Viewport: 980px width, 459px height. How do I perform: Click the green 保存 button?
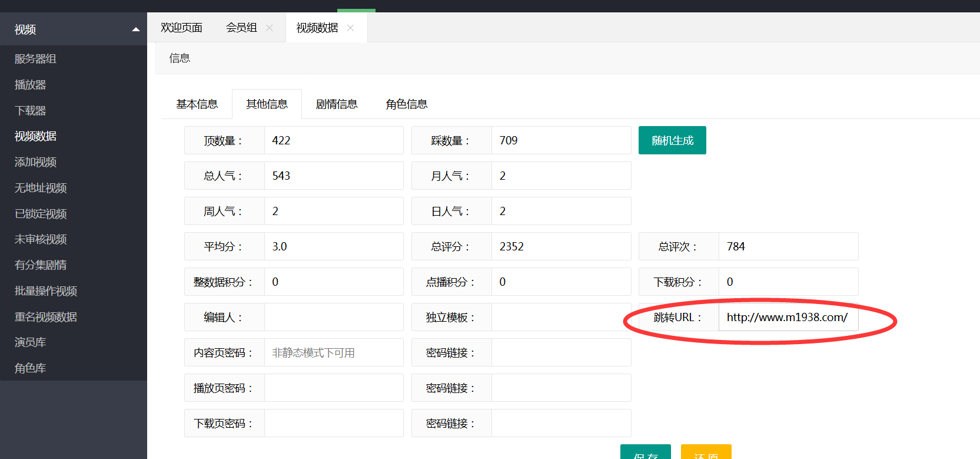[x=646, y=453]
